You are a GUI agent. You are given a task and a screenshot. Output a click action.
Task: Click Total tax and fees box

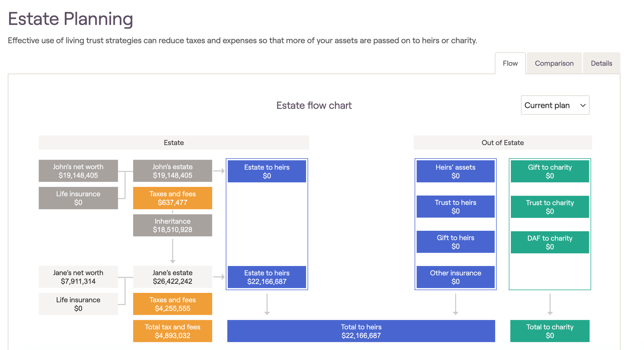(172, 331)
